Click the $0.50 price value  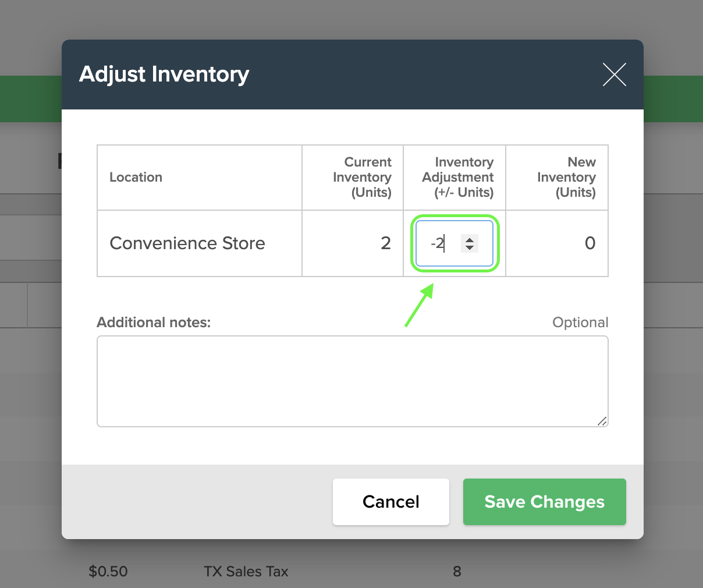(108, 572)
